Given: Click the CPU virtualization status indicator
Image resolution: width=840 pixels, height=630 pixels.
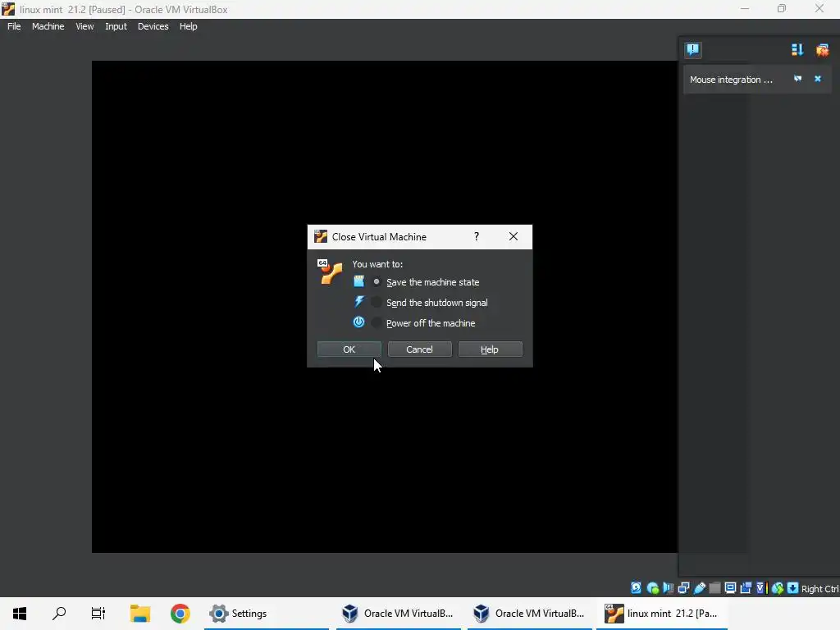Looking at the screenshot, I should tap(762, 588).
